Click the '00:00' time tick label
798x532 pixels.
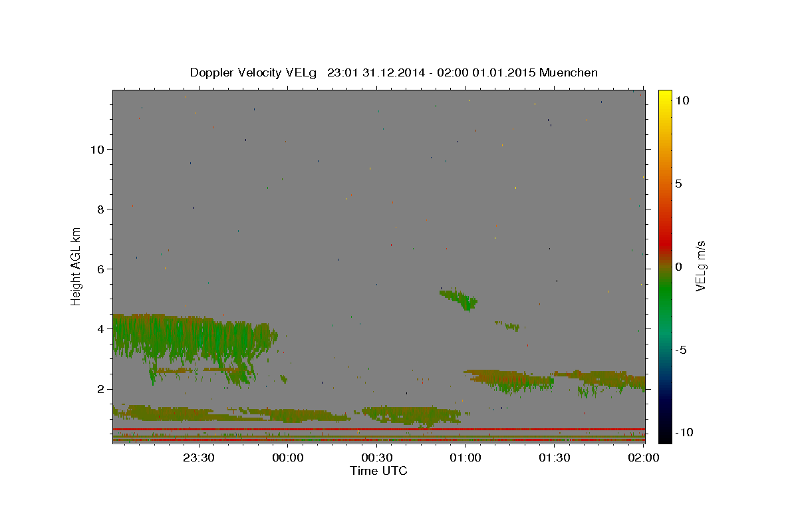pos(288,458)
